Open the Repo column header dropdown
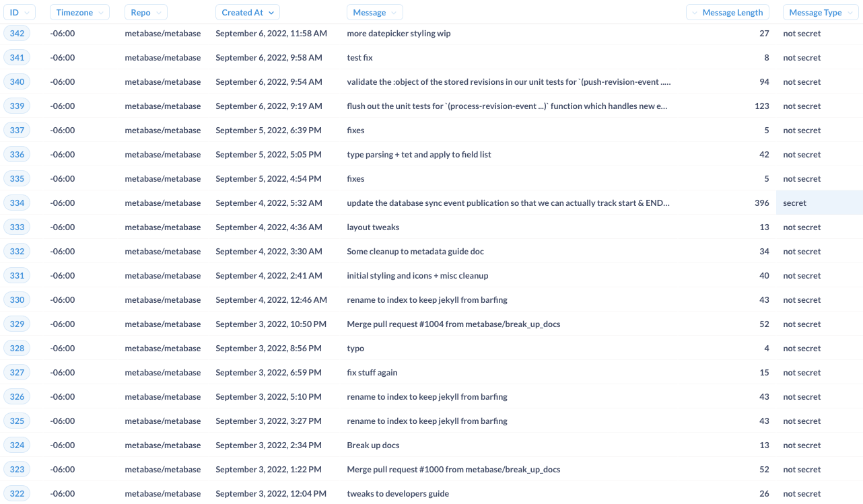 pyautogui.click(x=146, y=12)
